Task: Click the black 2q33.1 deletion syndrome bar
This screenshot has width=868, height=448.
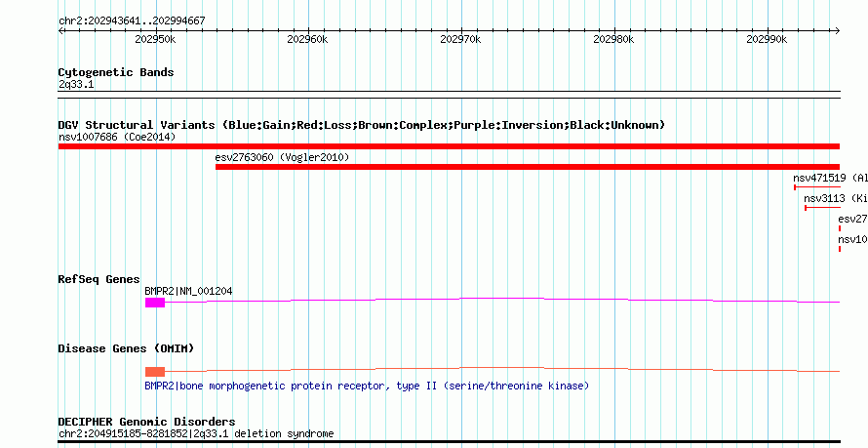Action: (449, 442)
